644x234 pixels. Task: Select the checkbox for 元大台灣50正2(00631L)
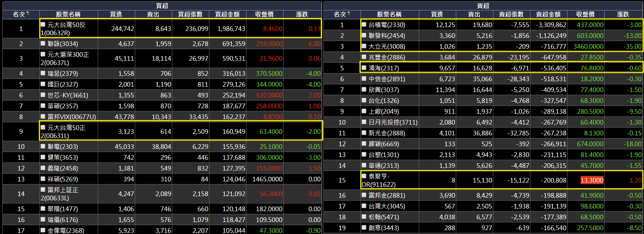click(43, 127)
